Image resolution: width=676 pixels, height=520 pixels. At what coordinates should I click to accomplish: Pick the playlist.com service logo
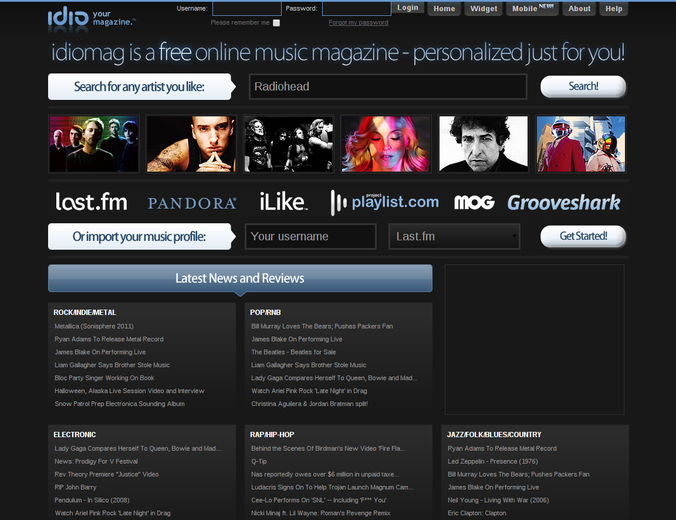(385, 202)
